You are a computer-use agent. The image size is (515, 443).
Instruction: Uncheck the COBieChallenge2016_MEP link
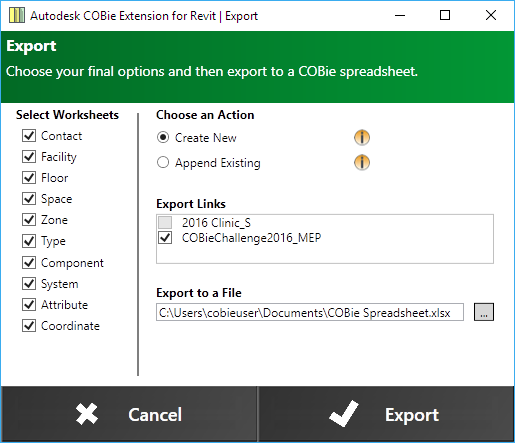(x=165, y=238)
